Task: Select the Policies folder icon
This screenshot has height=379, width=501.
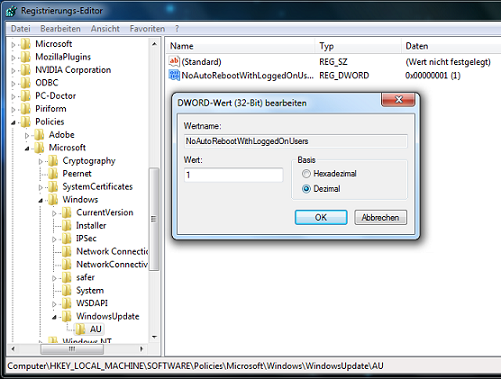Action: click(x=26, y=122)
